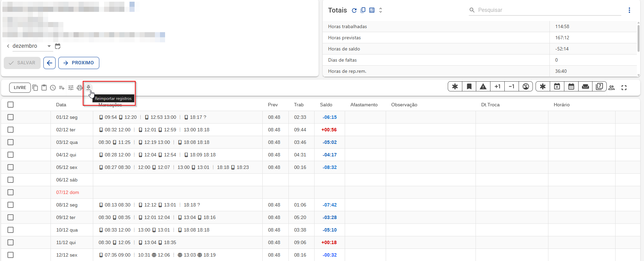This screenshot has height=261, width=644.
Task: Click the clipboard paste icon in the toolbar
Action: point(44,88)
